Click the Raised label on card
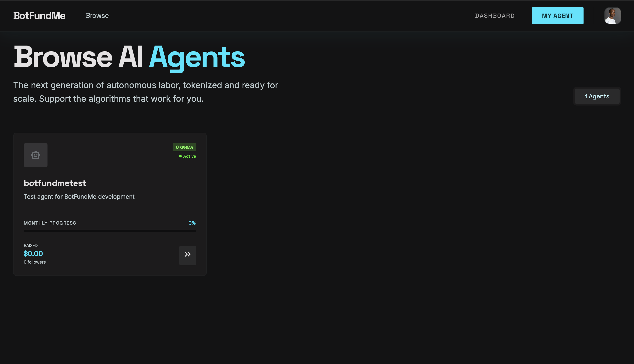 [31, 246]
